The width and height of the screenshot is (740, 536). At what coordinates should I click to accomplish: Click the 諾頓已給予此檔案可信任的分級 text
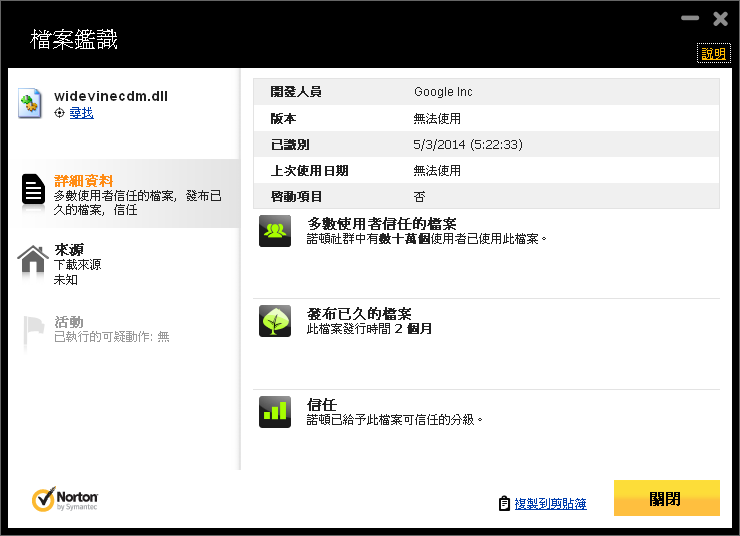[395, 419]
